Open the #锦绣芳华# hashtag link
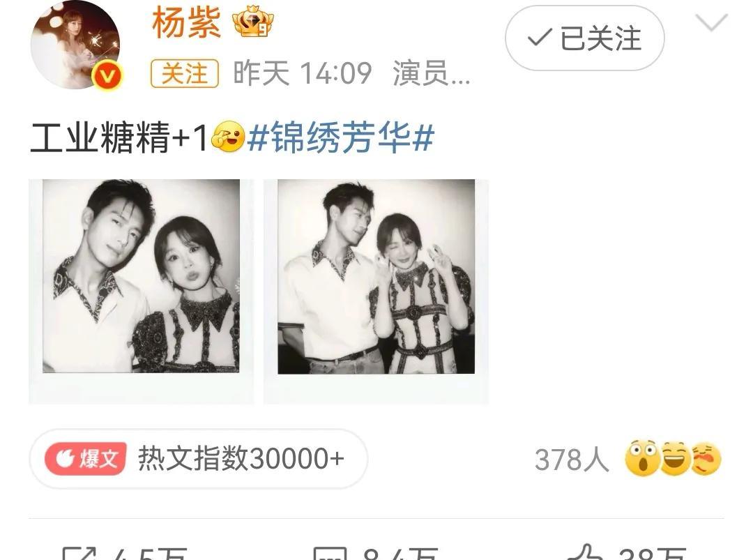Image resolution: width=753 pixels, height=560 pixels. pos(340,137)
